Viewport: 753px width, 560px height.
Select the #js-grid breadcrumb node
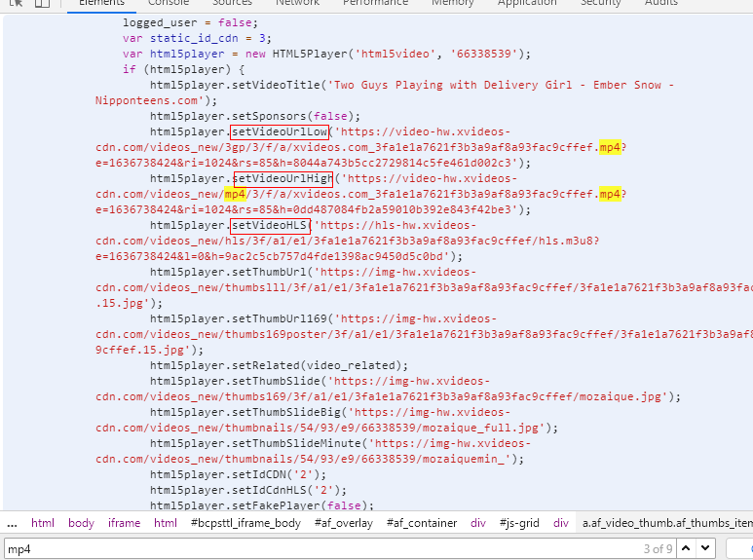coord(519,523)
